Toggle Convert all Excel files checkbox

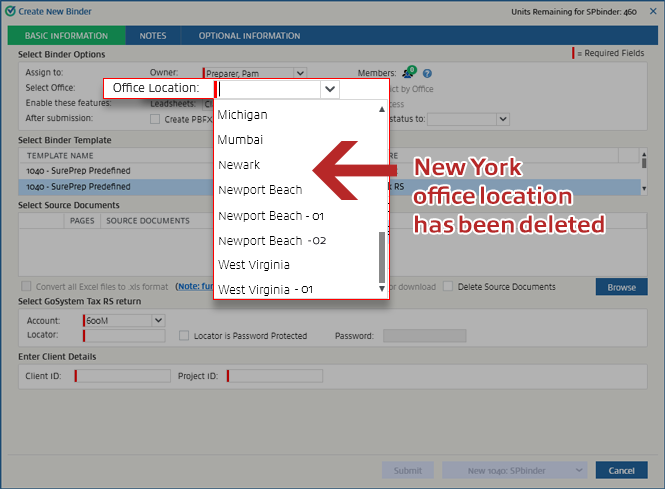pos(26,286)
